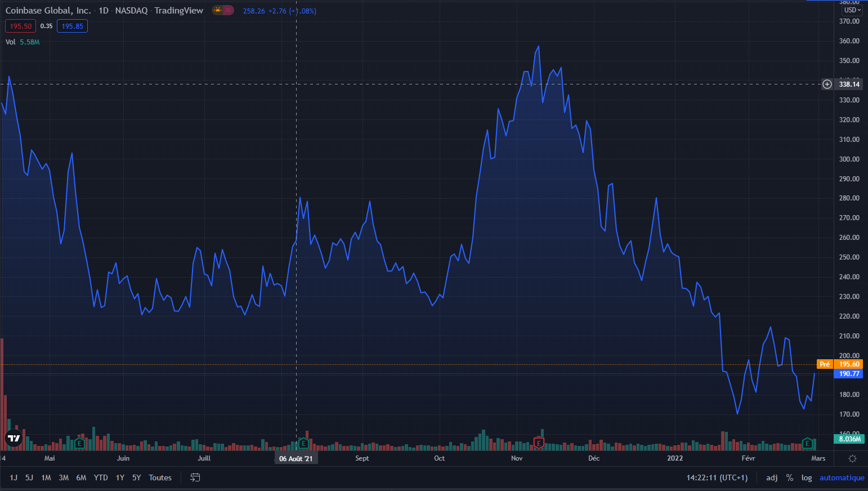Select the 5J time range
This screenshot has height=491, width=868.
[29, 477]
